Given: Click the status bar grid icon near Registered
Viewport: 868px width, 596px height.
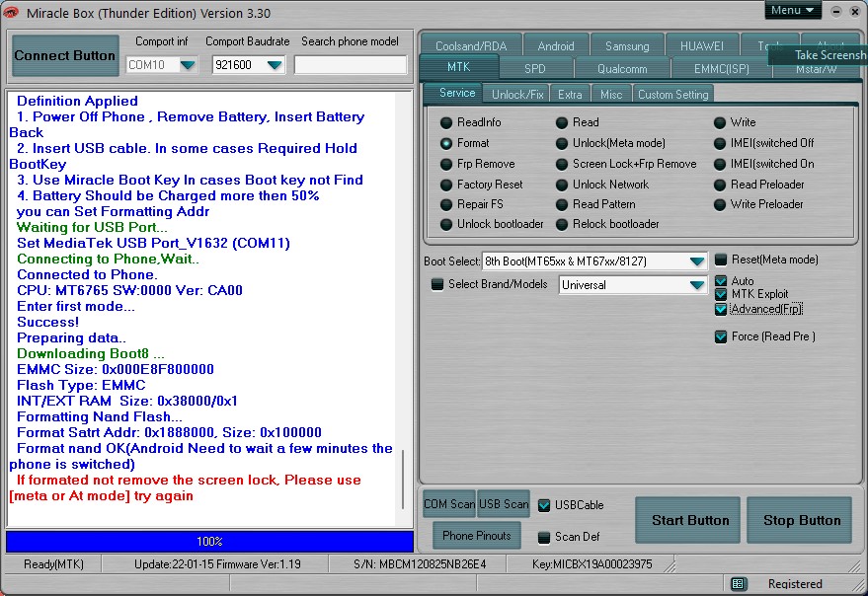Looking at the screenshot, I should [x=738, y=583].
